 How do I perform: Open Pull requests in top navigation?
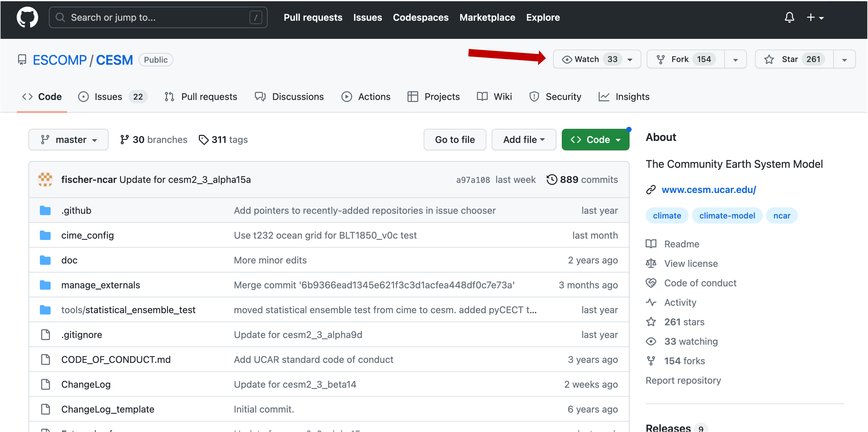[313, 17]
